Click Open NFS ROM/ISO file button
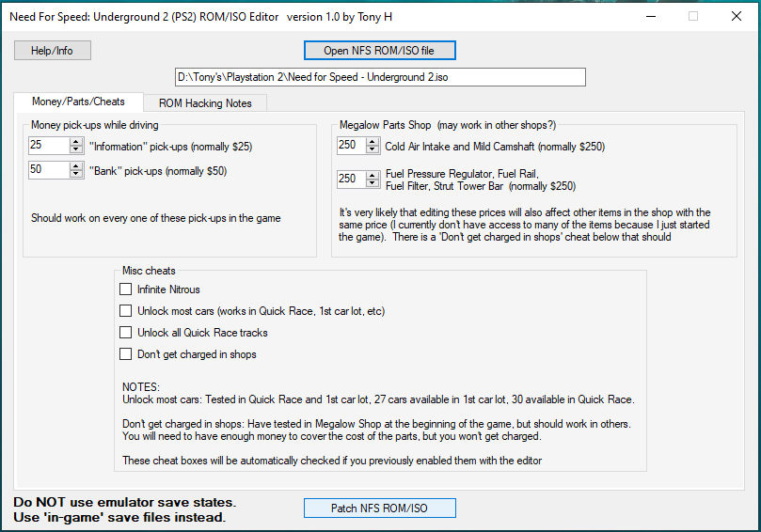Image resolution: width=761 pixels, height=532 pixels. 379,51
